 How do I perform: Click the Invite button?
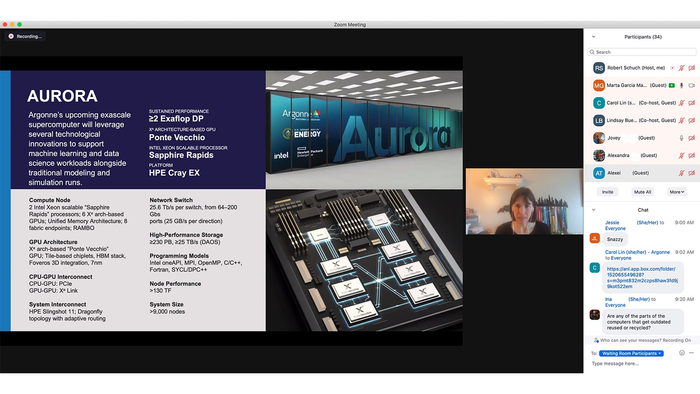608,192
